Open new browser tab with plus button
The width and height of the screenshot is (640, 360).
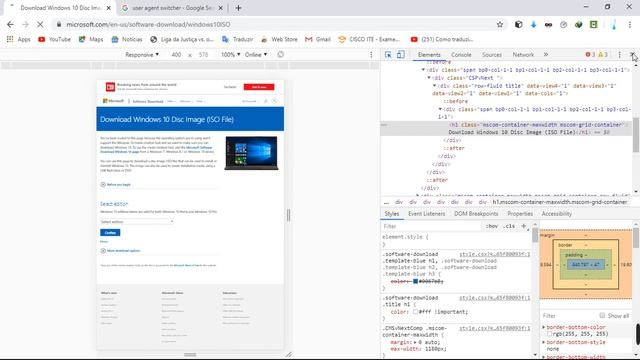click(238, 8)
